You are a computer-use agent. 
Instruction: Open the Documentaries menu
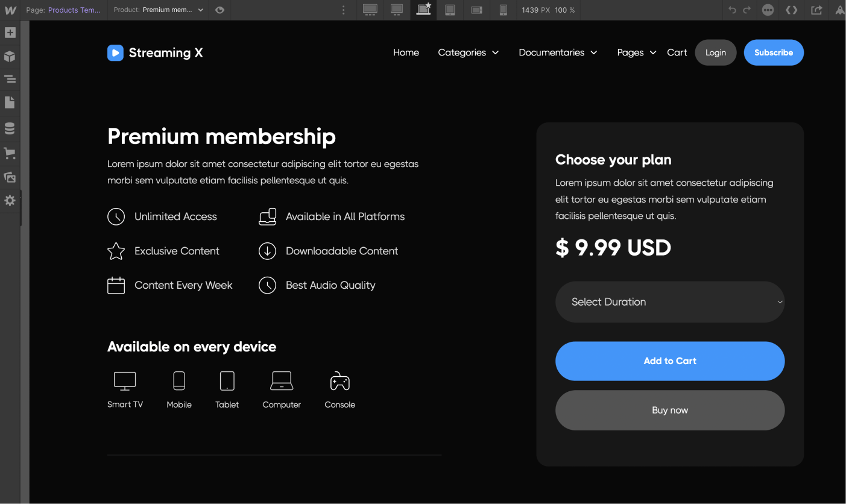[x=557, y=52]
